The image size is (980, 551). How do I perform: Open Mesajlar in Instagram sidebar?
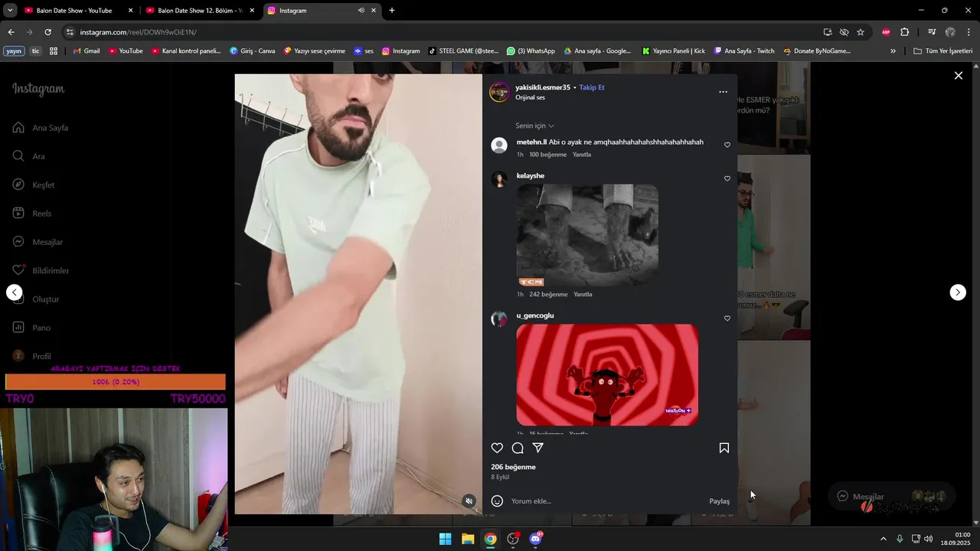(x=38, y=242)
